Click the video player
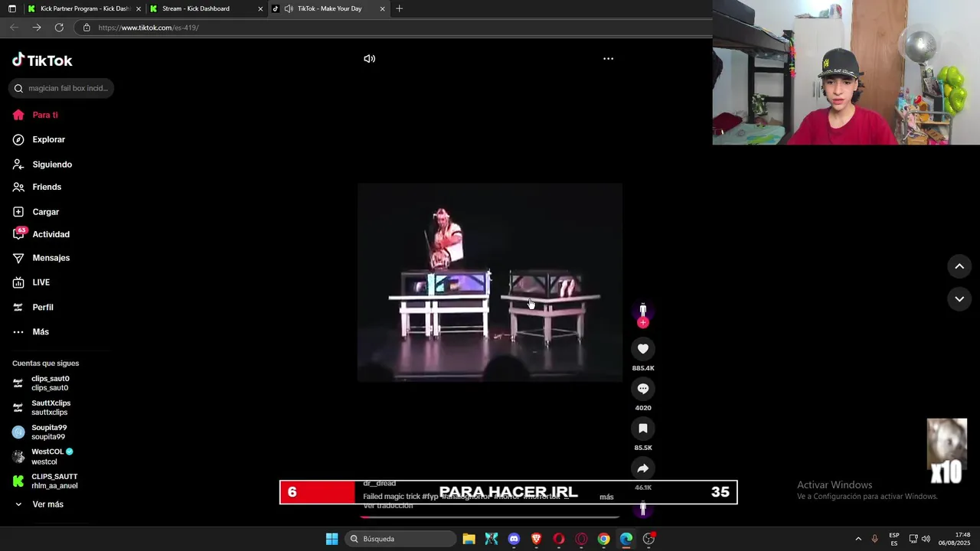980x551 pixels. pyautogui.click(x=490, y=282)
